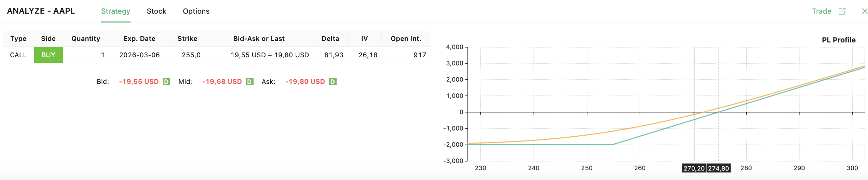Click the Ask value -19,80 USD
The height and width of the screenshot is (180, 868).
click(305, 82)
